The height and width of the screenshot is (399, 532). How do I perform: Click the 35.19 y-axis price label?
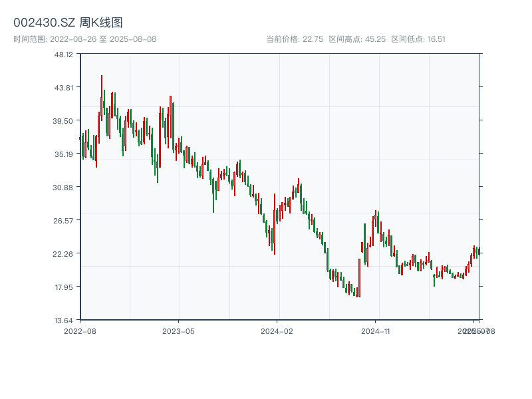tap(64, 154)
